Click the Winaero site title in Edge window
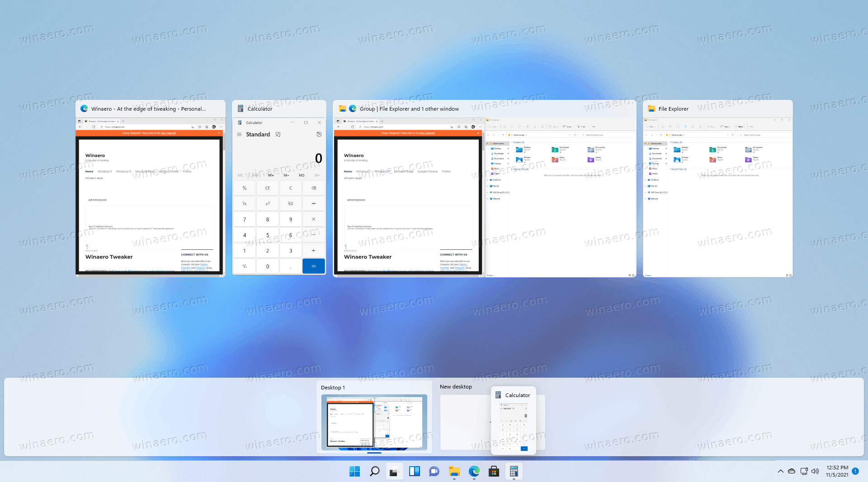This screenshot has width=868, height=482. point(95,155)
